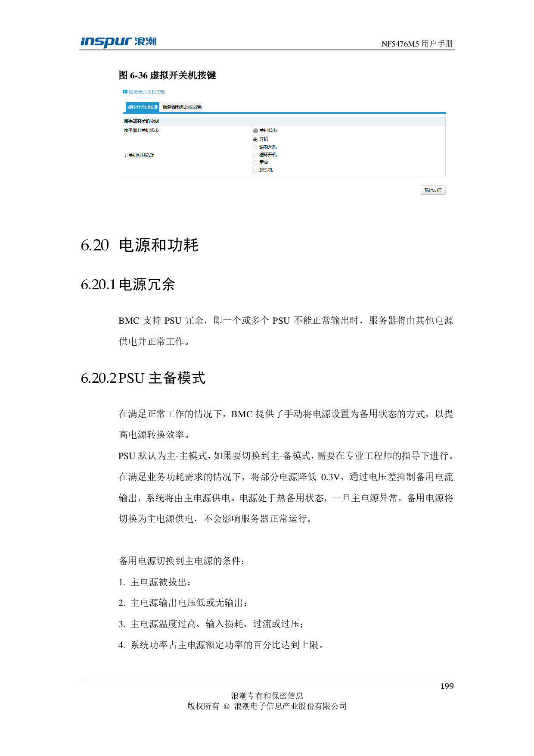Select the 循环开机 radio button
The height and width of the screenshot is (756, 534).
(255, 155)
